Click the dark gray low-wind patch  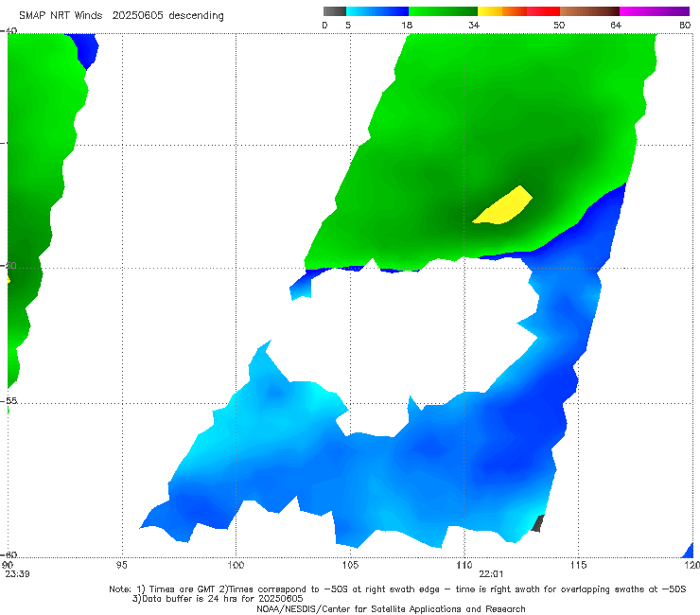[538, 523]
